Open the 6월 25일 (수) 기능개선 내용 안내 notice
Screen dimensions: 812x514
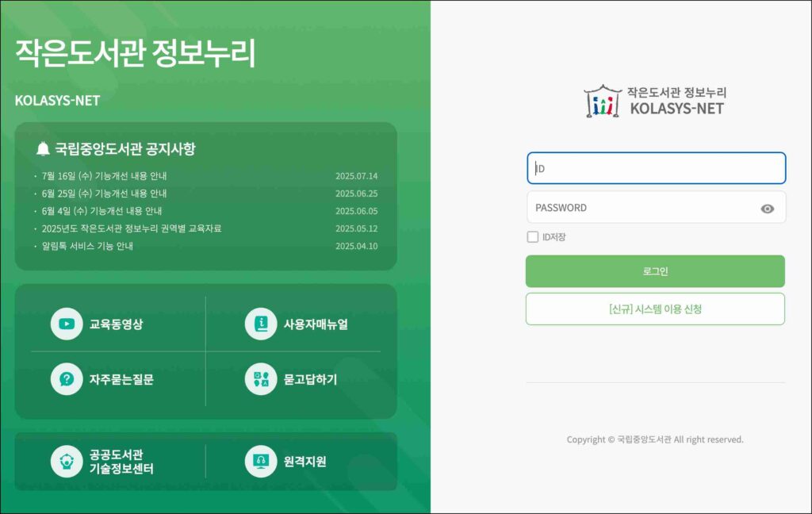104,194
